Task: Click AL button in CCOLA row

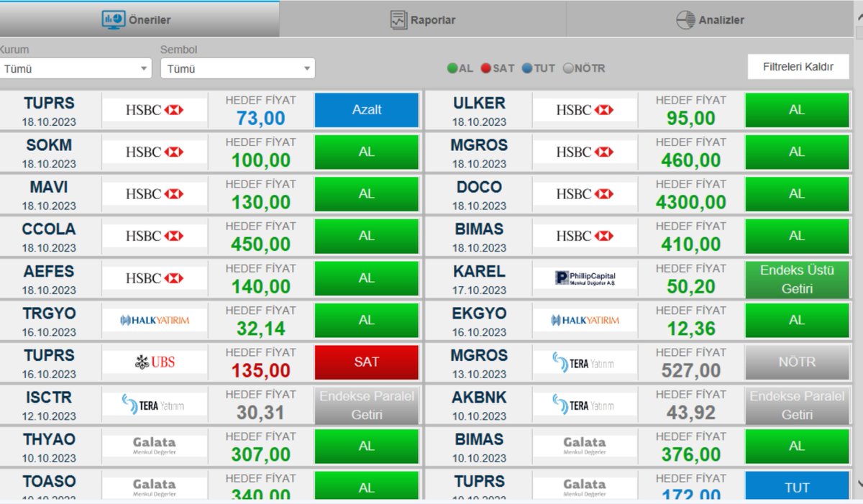Action: pos(367,236)
